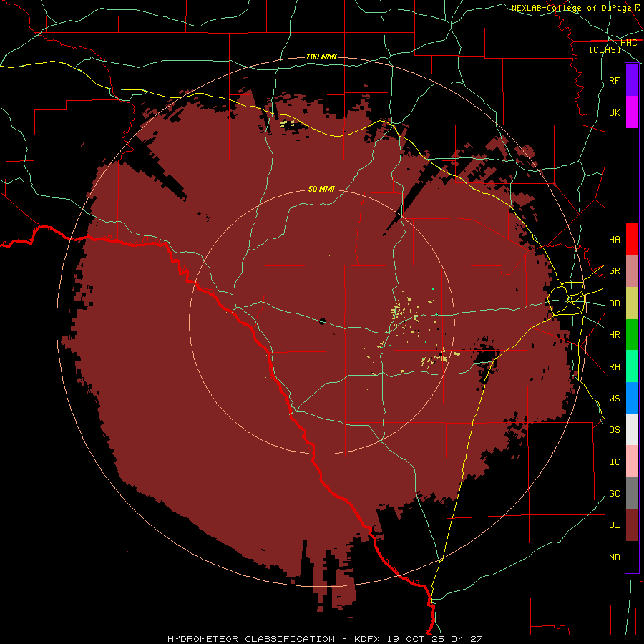Click the UK magenta legend swatch
This screenshot has width=644, height=644.
[x=632, y=112]
